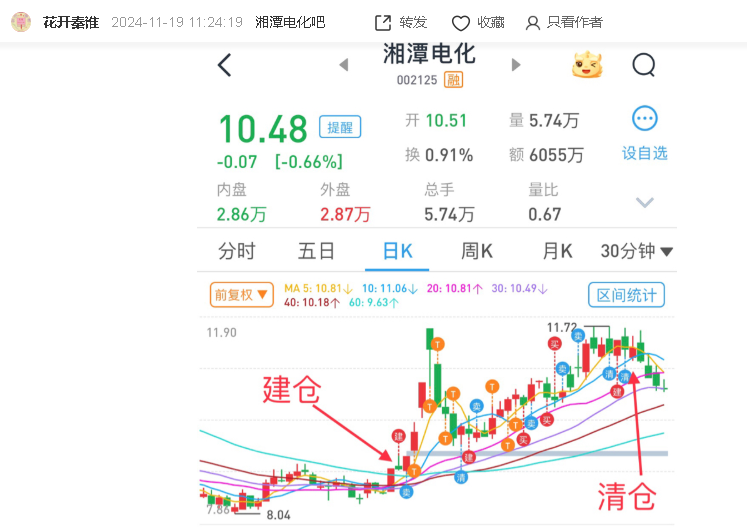Click the MA 10: 11.06 indicator
The image size is (747, 527).
coord(390,289)
